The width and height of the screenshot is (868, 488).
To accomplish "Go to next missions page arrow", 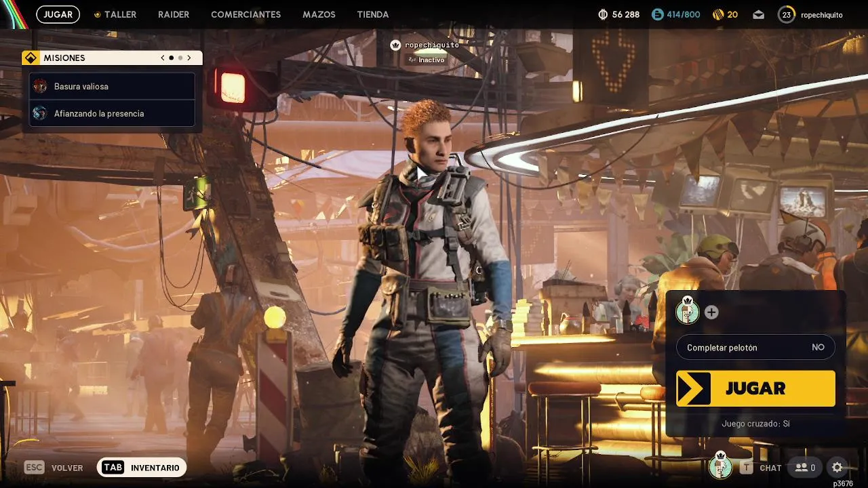I will (189, 58).
